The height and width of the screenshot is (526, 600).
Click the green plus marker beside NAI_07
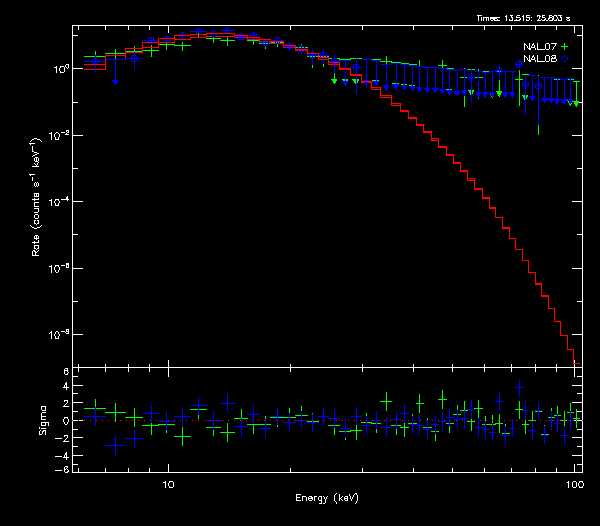point(564,47)
